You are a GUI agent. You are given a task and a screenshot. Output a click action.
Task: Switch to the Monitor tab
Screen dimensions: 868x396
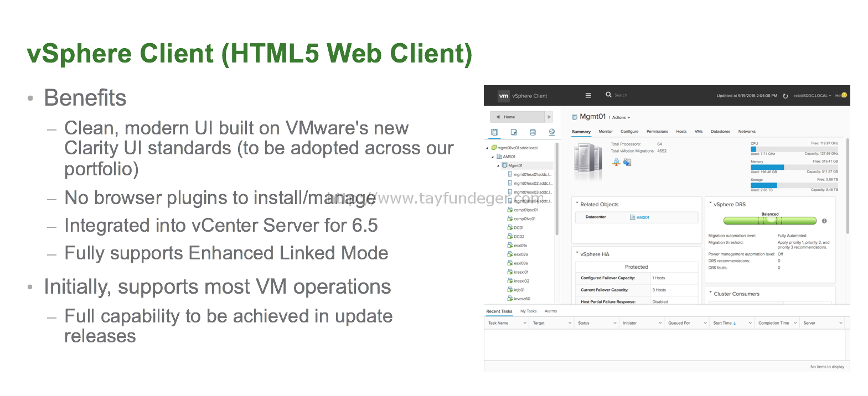coord(606,132)
